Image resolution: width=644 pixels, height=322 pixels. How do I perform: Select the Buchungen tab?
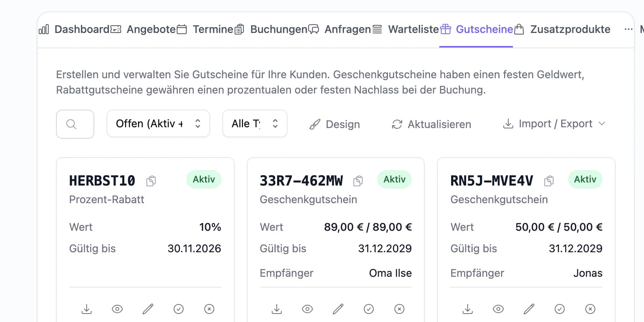pos(271,29)
